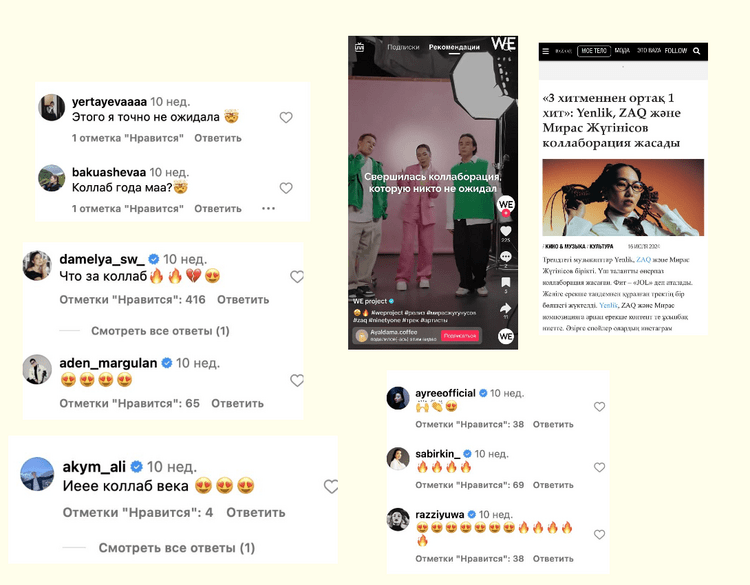Open the ayreeofficial profile avatar
Image resolution: width=750 pixels, height=585 pixels.
pyautogui.click(x=398, y=398)
